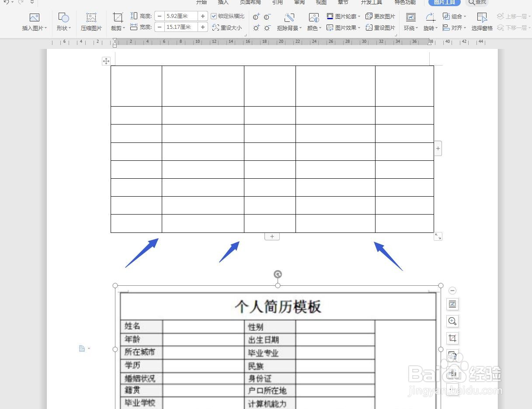Image resolution: width=532 pixels, height=409 pixels.
Task: Open the Rotate (旋转) tool
Action: (430, 21)
